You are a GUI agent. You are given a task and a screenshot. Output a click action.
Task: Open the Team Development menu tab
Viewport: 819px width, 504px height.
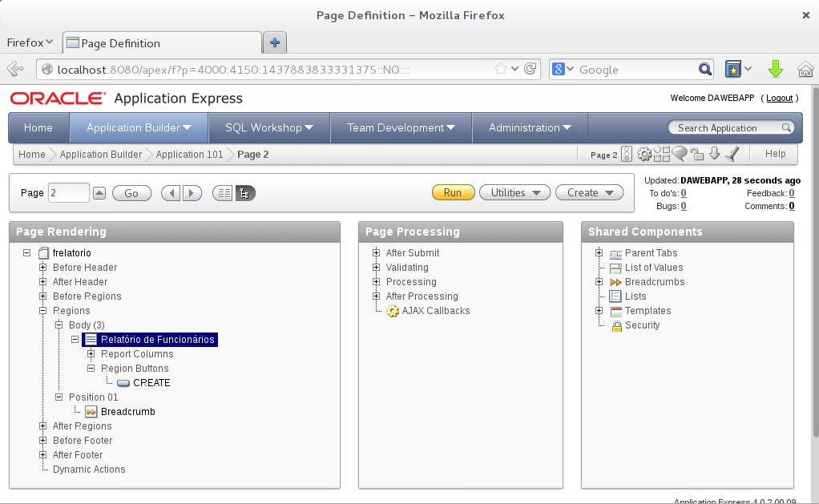coord(401,127)
